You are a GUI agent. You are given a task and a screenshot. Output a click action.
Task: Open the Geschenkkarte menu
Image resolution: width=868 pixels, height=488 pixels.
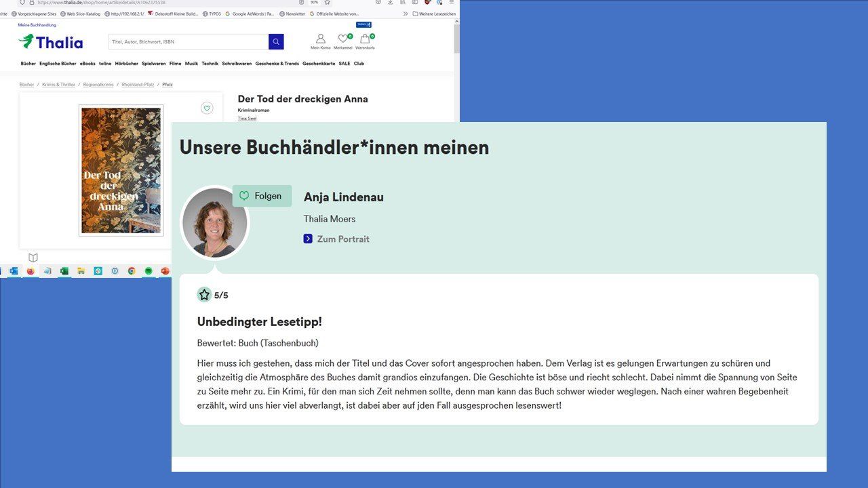pyautogui.click(x=319, y=64)
